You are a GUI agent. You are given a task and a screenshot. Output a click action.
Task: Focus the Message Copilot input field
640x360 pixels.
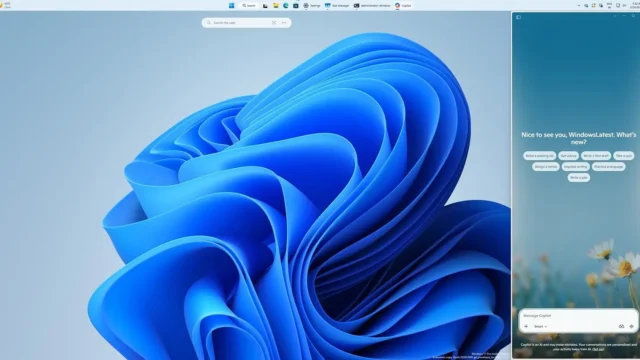click(578, 316)
